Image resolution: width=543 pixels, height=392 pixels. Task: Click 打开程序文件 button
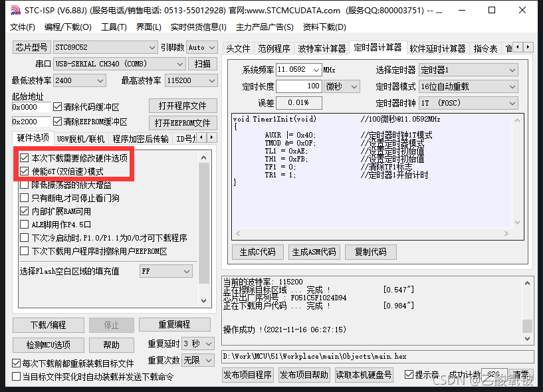click(183, 106)
